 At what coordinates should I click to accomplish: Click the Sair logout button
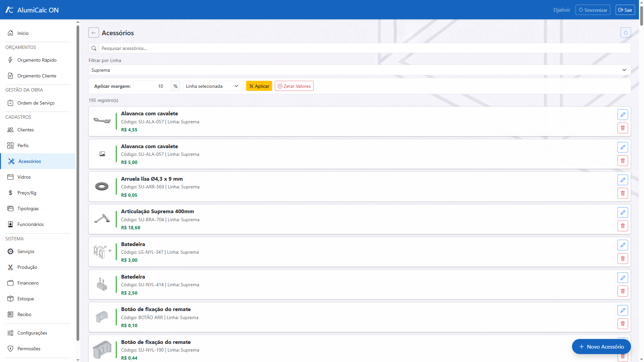pyautogui.click(x=625, y=10)
